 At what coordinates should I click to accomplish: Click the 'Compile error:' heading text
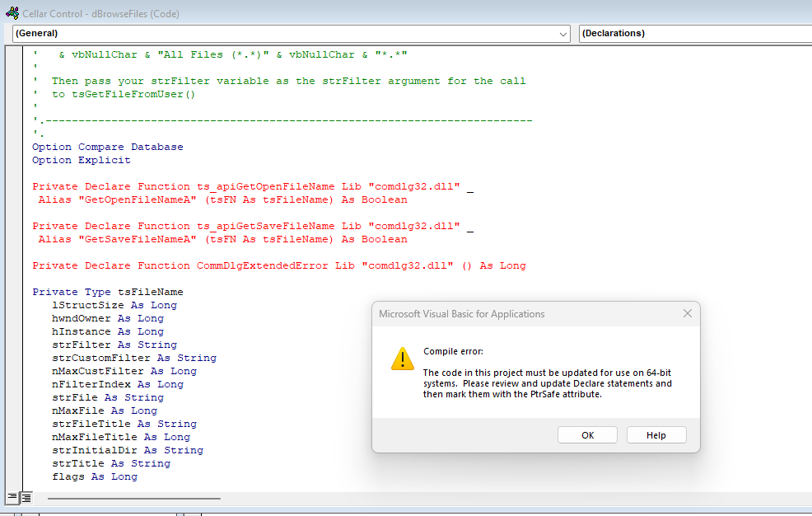pos(453,351)
